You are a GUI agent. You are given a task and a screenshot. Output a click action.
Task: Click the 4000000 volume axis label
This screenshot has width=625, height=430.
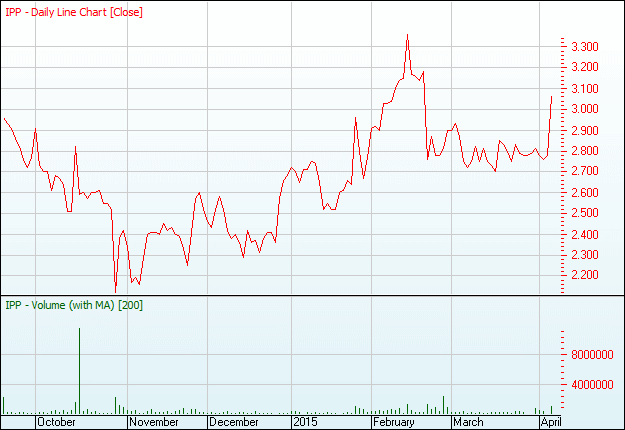[x=594, y=384]
